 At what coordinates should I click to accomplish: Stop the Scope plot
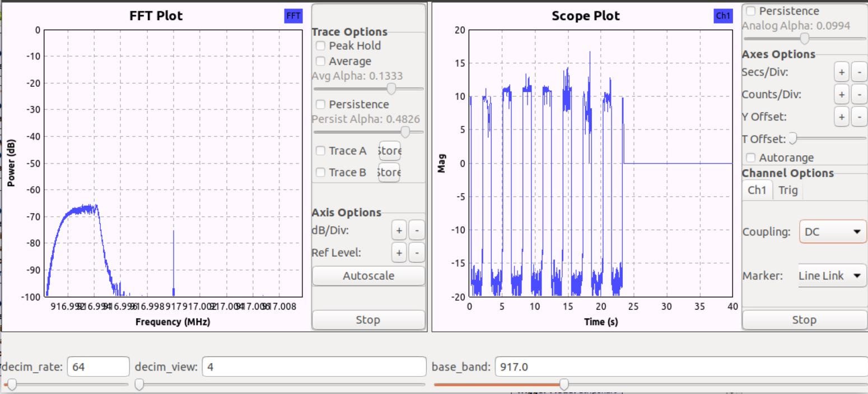[x=804, y=320]
